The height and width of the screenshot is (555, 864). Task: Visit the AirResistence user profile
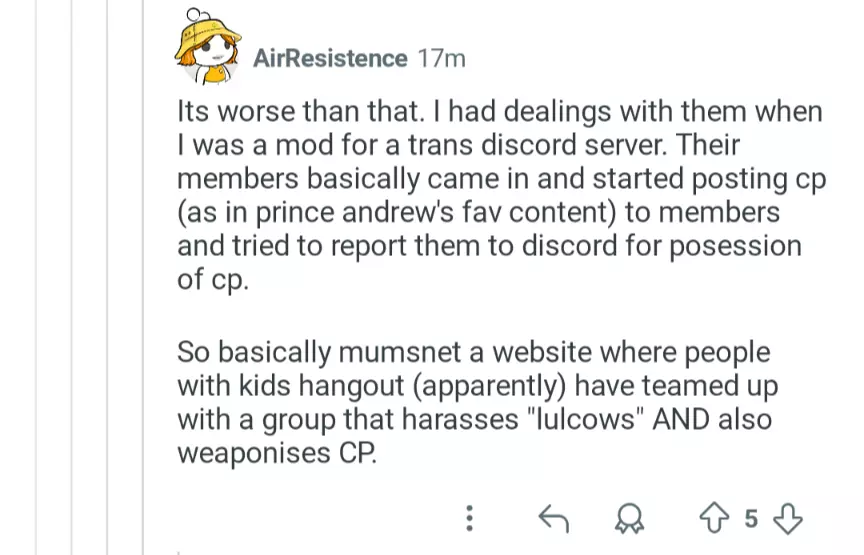330,58
